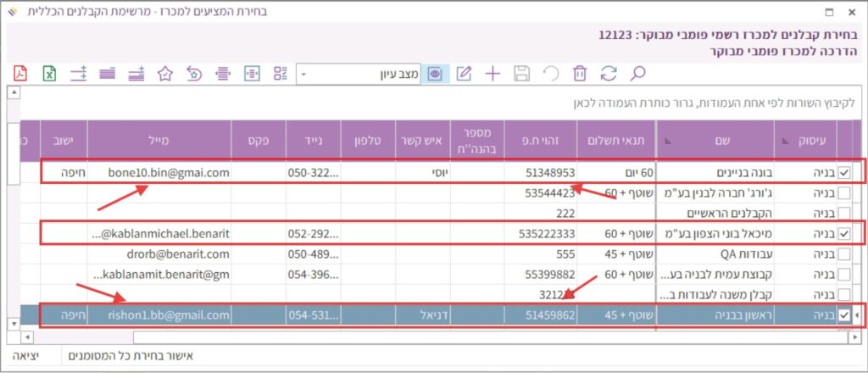This screenshot has width=868, height=373.
Task: Uncheck the בונה בניינים row checkbox
Action: pos(844,172)
